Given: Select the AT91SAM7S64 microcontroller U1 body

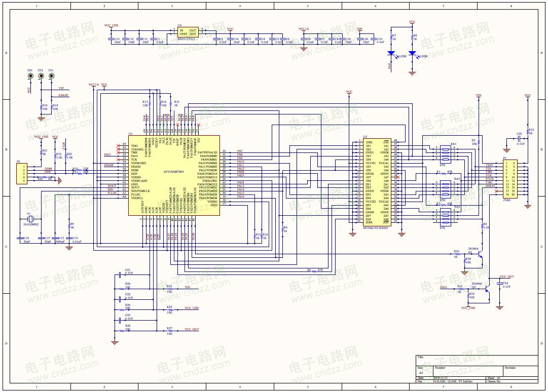Looking at the screenshot, I should tap(174, 175).
